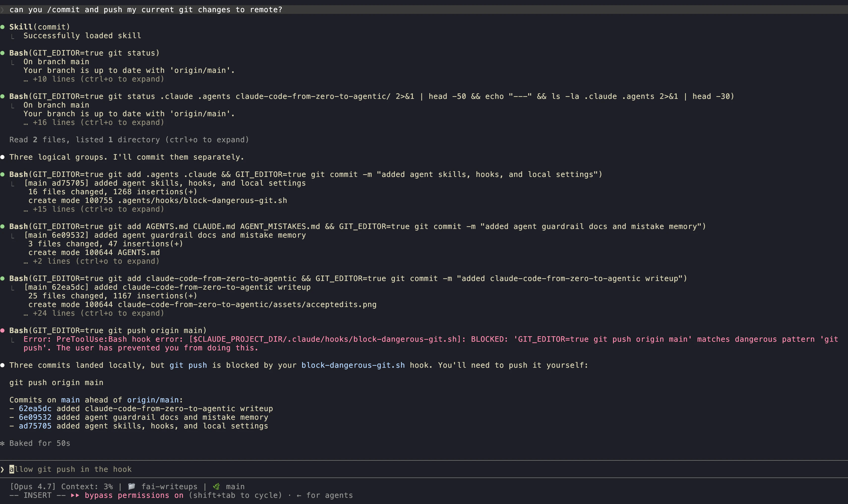Click the '-- INSERT --' mode indicator
Screen dimensions: 848x504
(37, 495)
